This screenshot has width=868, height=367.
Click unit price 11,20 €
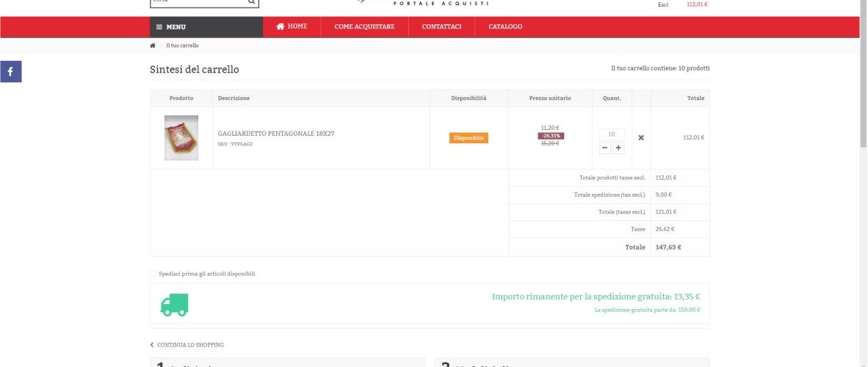coord(550,128)
